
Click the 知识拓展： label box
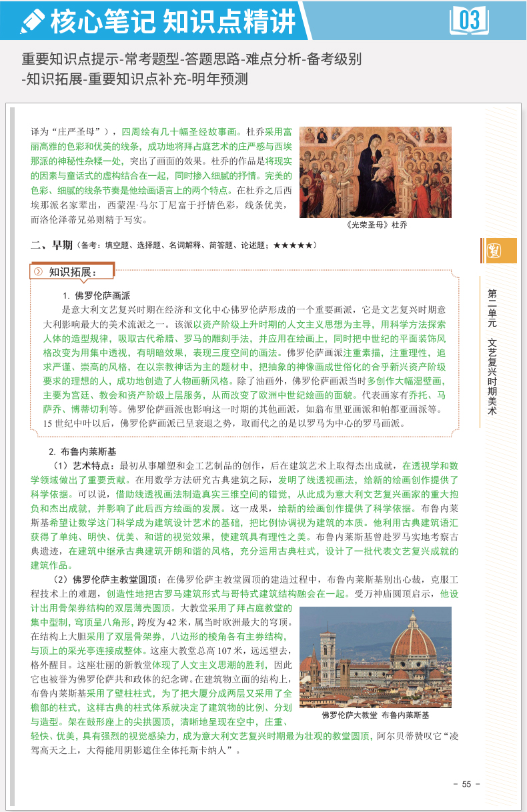coord(73,272)
